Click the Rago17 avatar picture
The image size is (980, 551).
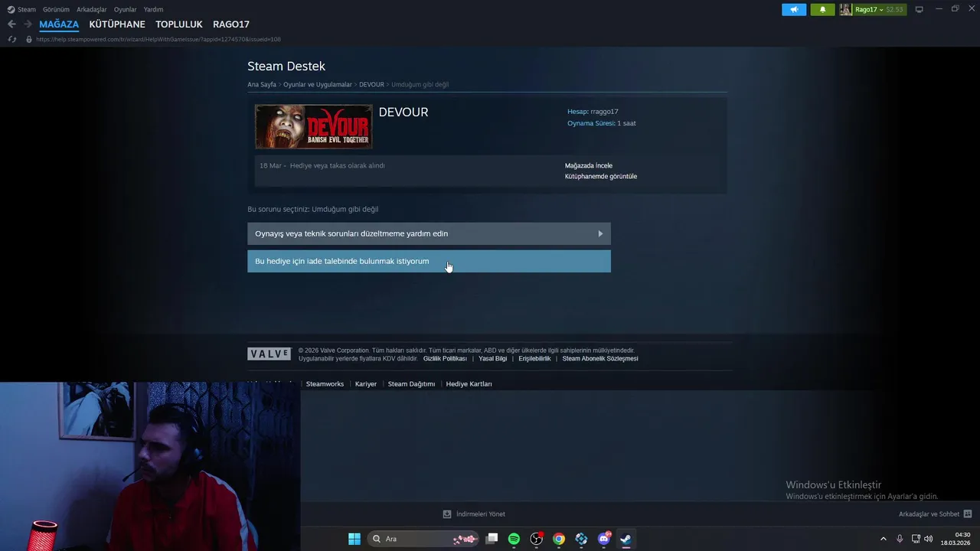tap(845, 9)
